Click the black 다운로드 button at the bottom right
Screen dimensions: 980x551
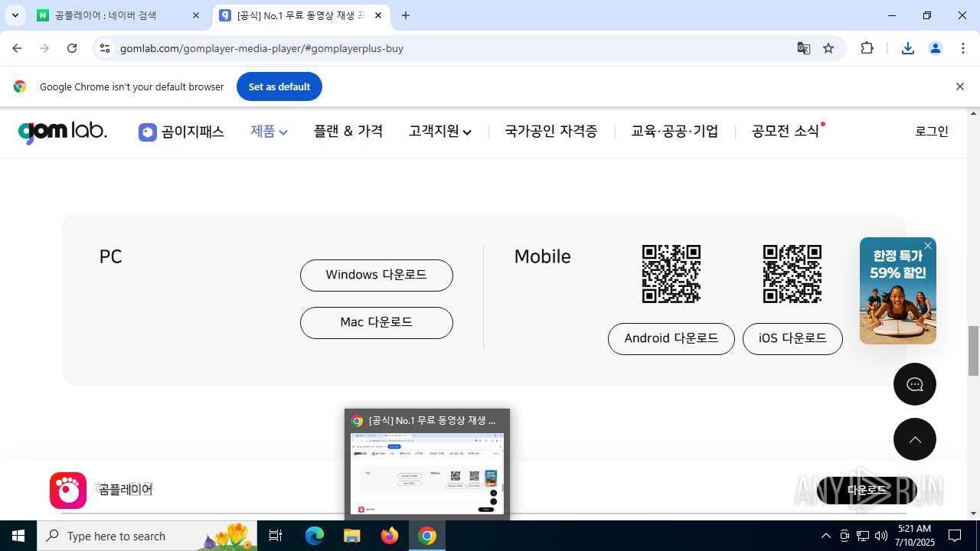[867, 490]
